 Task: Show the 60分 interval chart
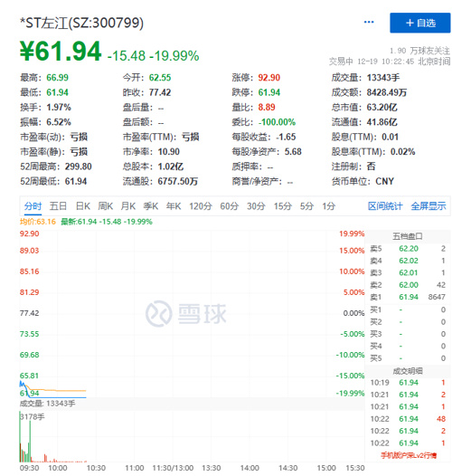point(229,206)
